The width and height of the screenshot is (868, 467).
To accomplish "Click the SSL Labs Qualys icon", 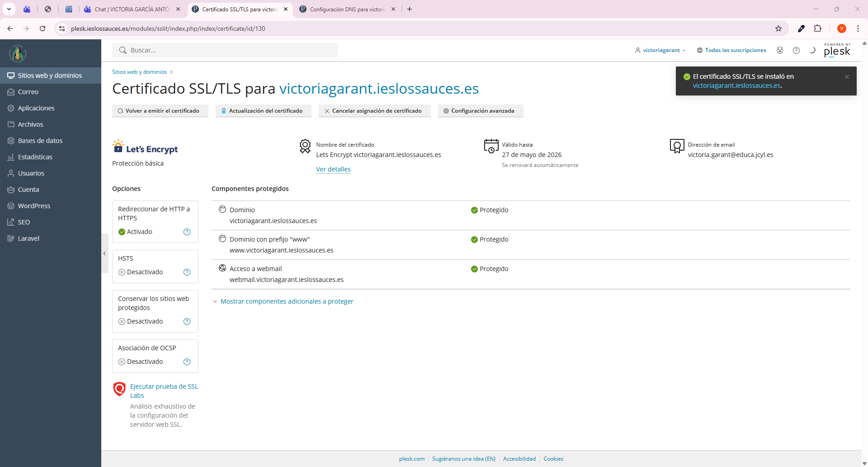I will (x=119, y=389).
